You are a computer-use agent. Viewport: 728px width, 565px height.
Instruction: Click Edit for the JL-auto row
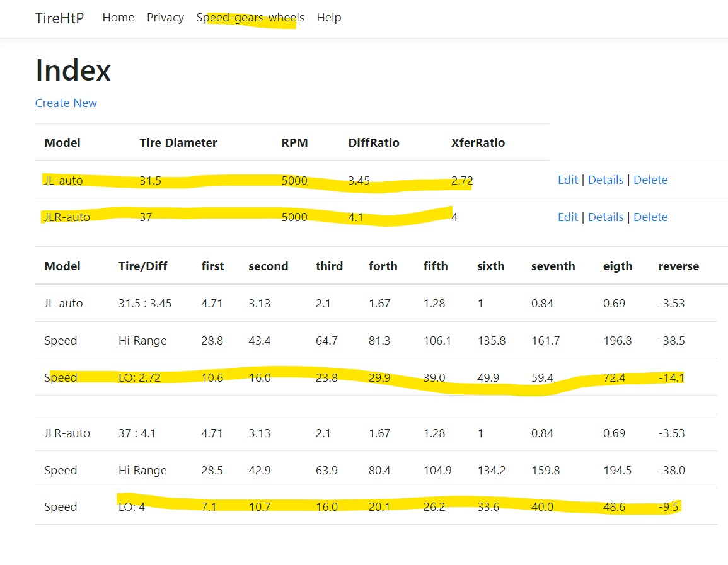[568, 180]
